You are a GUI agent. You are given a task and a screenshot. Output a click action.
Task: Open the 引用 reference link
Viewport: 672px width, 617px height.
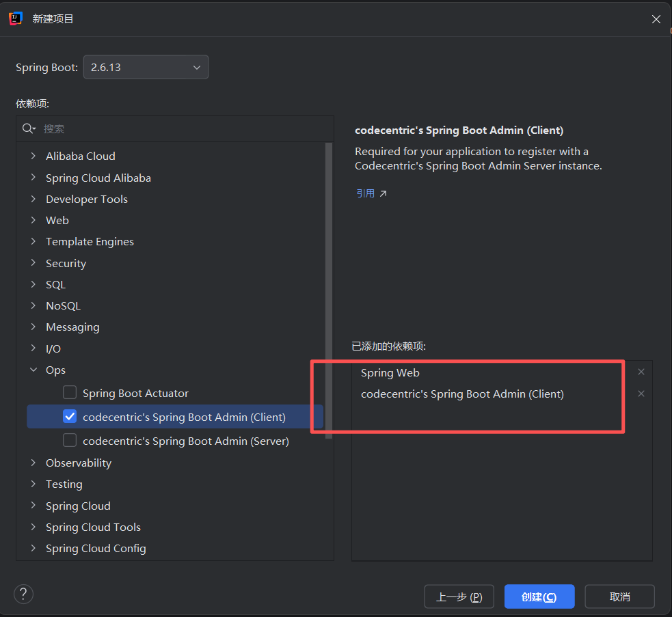(366, 193)
